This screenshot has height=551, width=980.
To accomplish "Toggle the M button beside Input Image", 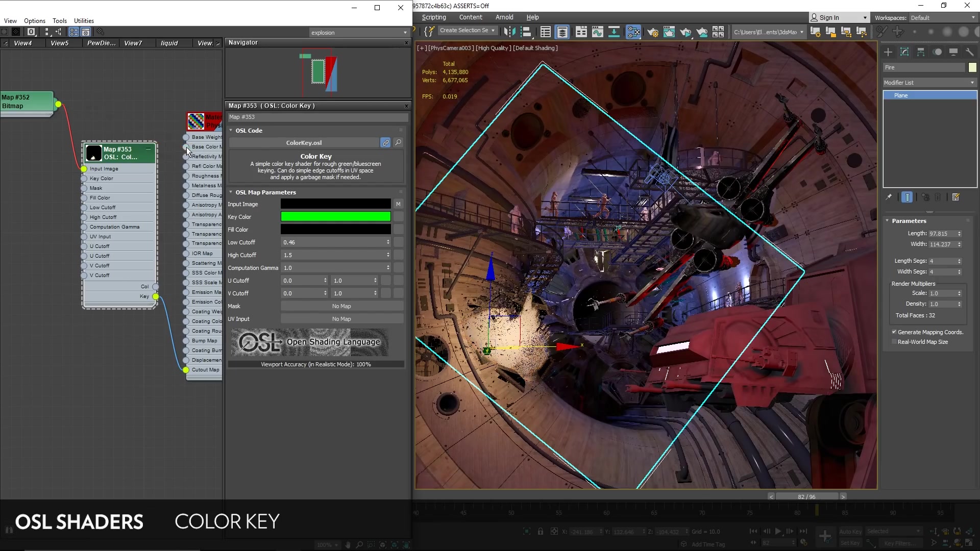I will (398, 204).
